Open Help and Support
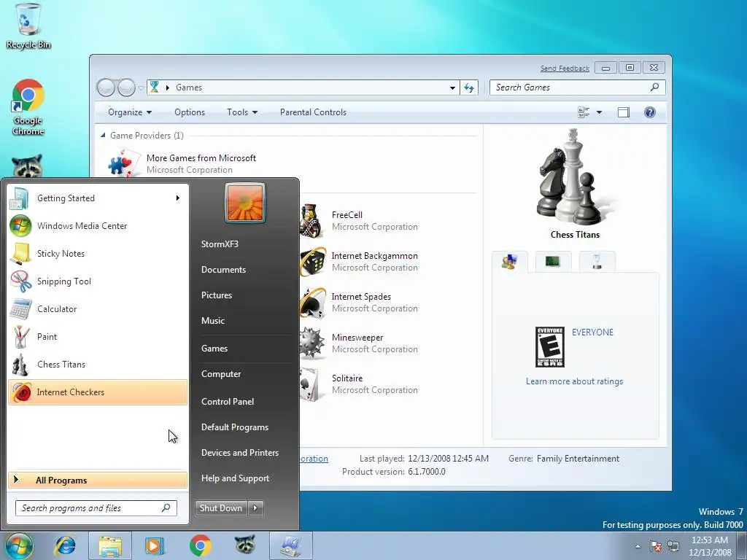This screenshot has width=747, height=560. click(x=236, y=478)
